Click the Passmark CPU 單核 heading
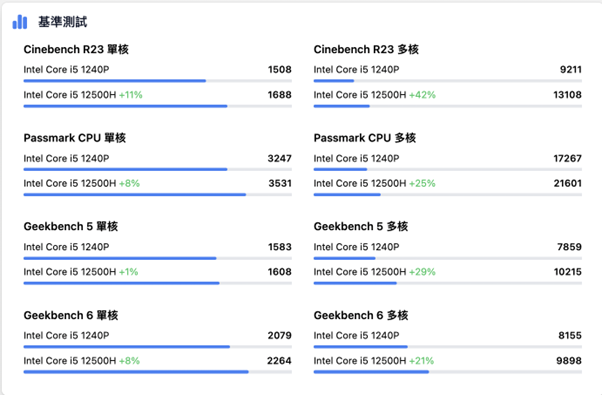Viewport: 602px width, 395px height. [x=74, y=138]
